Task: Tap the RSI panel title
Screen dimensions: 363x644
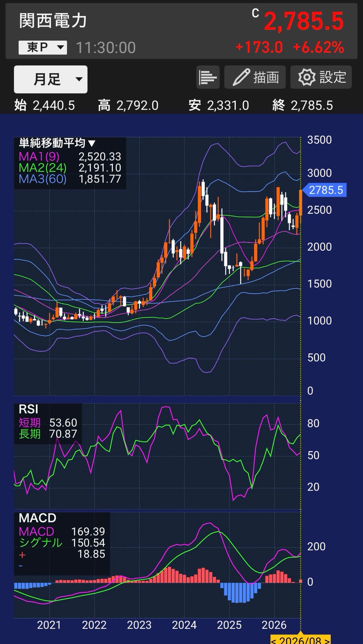Action: 28,409
